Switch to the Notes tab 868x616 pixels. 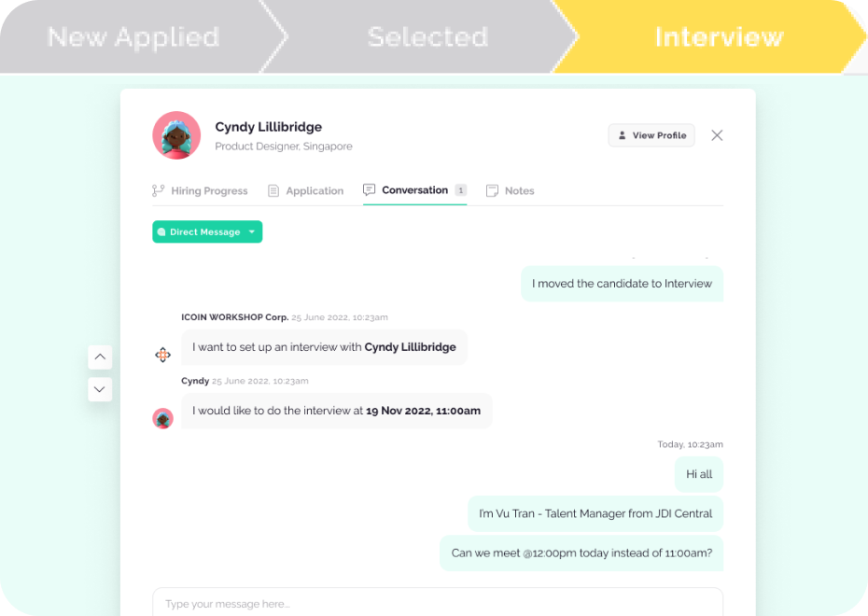(519, 190)
